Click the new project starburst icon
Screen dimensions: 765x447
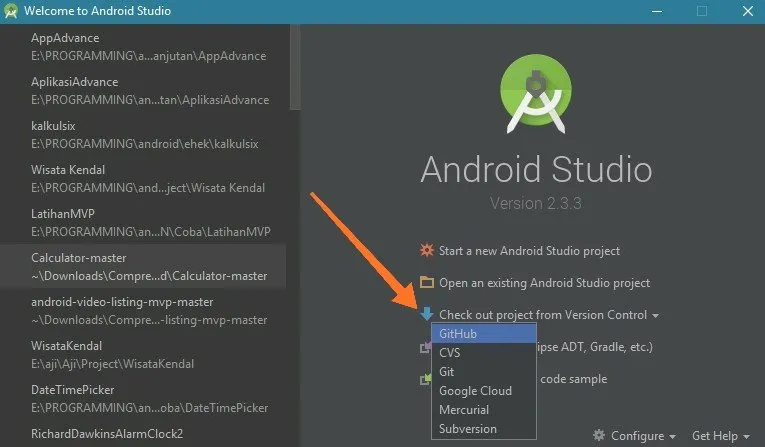[426, 250]
